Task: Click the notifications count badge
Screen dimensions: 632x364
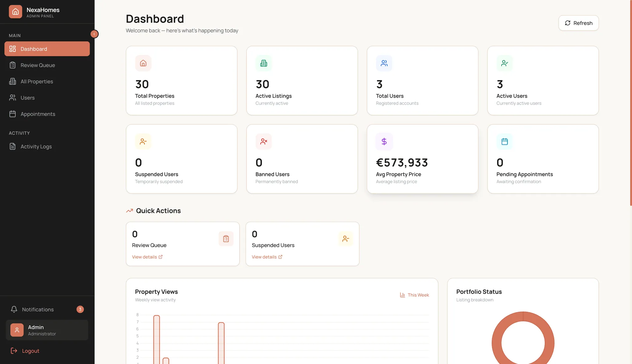Action: (80, 309)
